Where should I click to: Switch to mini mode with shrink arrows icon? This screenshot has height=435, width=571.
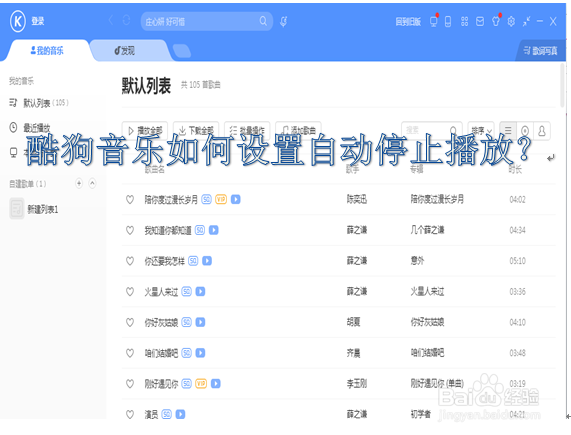pos(526,21)
